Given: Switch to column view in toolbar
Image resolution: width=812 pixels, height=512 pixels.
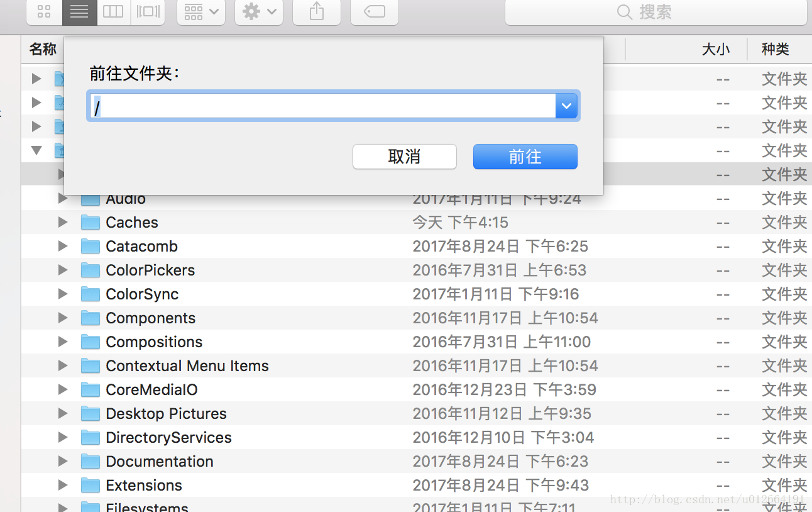Looking at the screenshot, I should pos(113,12).
